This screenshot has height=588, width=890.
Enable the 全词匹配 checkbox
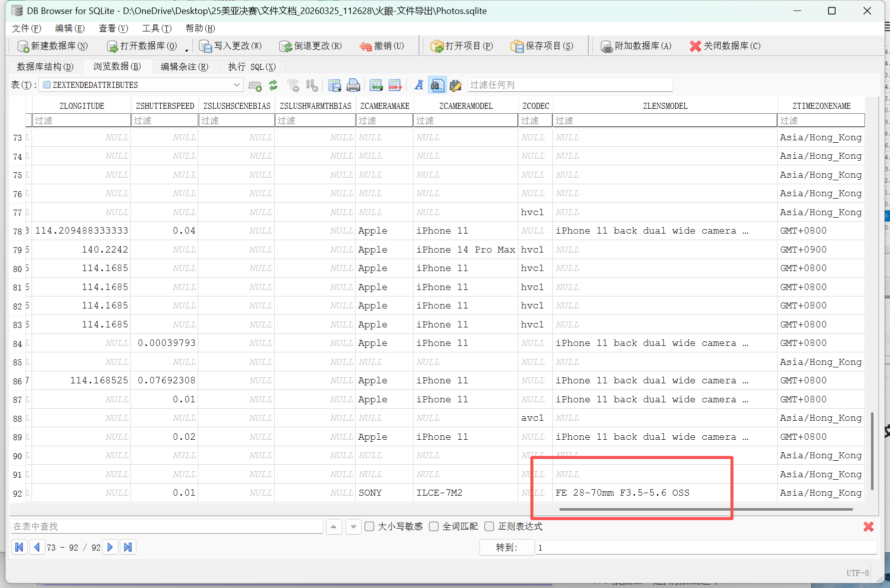434,527
